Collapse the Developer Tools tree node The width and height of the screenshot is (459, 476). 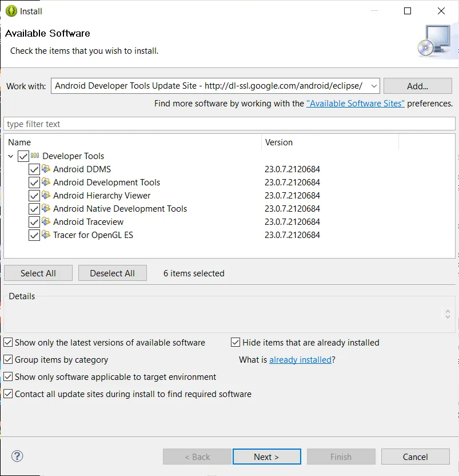tap(11, 156)
